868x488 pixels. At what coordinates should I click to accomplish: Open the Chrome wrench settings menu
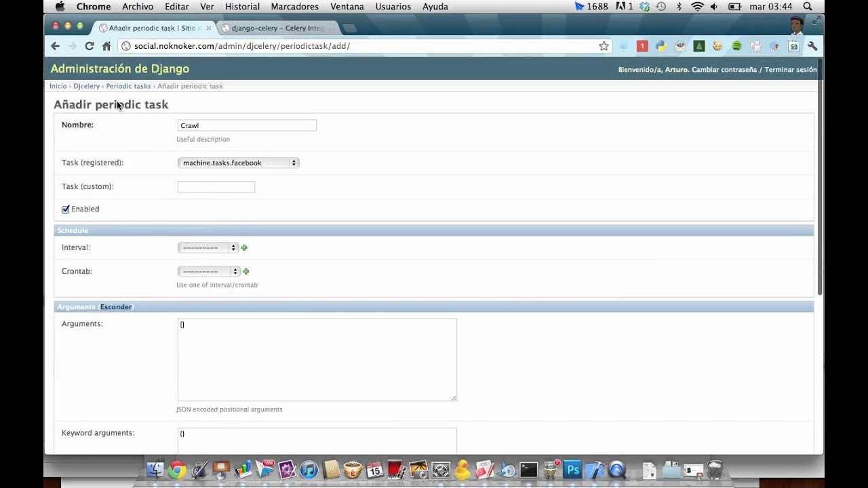coord(812,46)
